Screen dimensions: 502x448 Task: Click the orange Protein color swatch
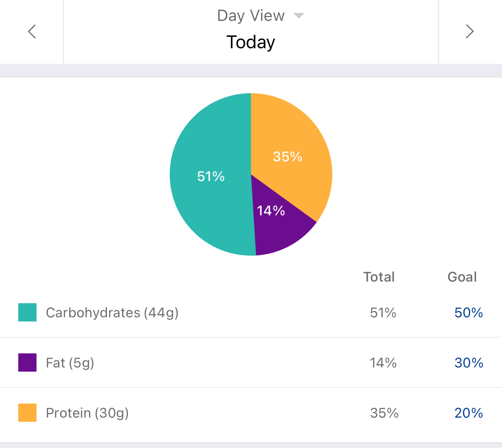27,413
